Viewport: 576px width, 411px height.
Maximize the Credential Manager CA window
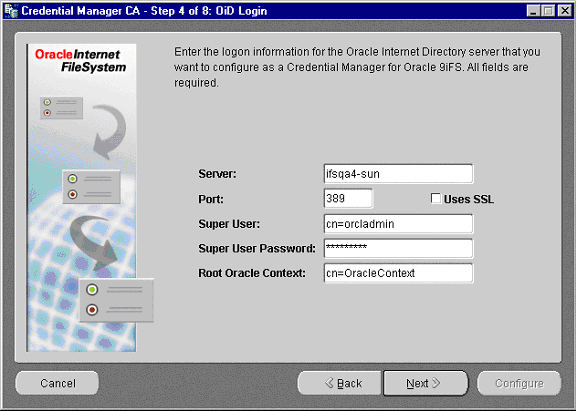[548, 11]
